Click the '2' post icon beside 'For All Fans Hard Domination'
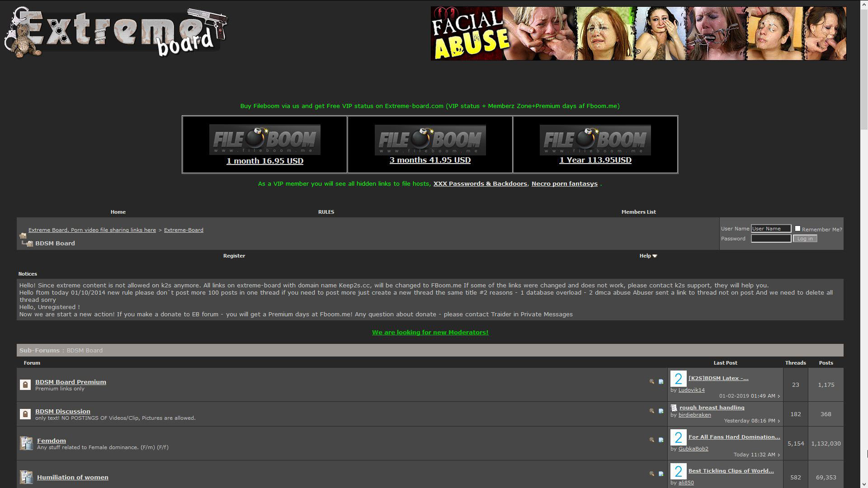The width and height of the screenshot is (868, 488). tap(678, 437)
